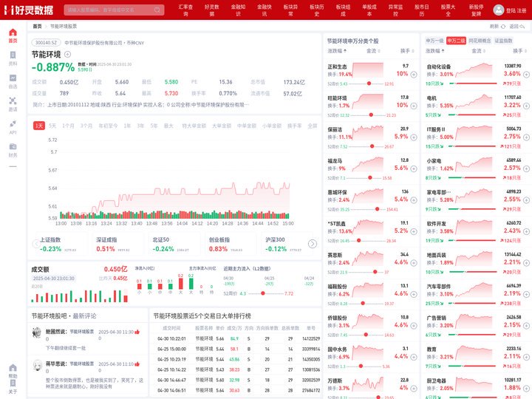Show the 特大单金额 chart series

194,126
